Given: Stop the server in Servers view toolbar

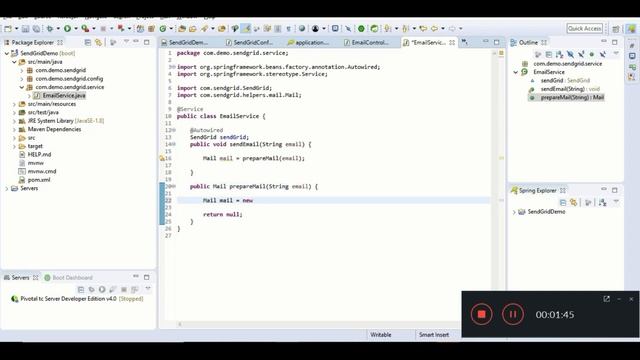Looking at the screenshot, I should pos(124,289).
